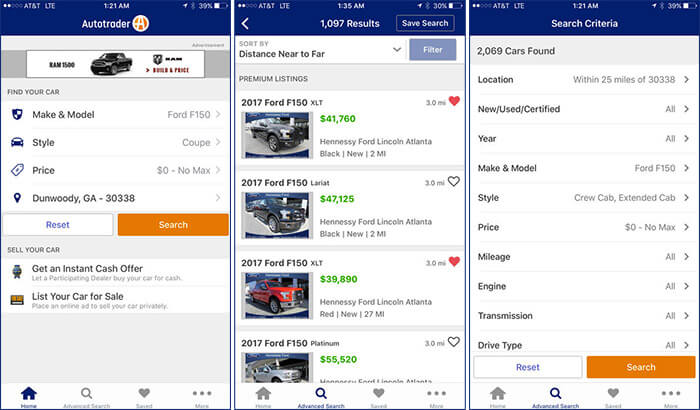Screen dimensions: 700x410
Task: Tap the Autotrader logo in the header
Action: [x=115, y=23]
